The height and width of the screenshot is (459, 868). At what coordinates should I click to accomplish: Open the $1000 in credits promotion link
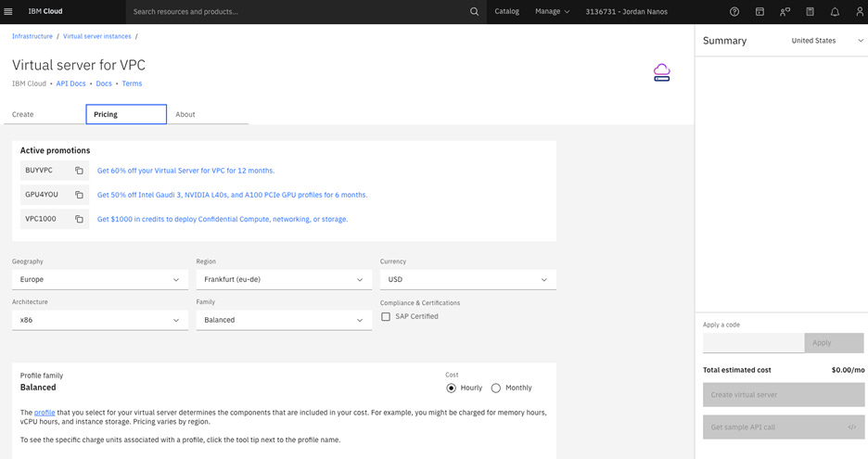pos(223,219)
